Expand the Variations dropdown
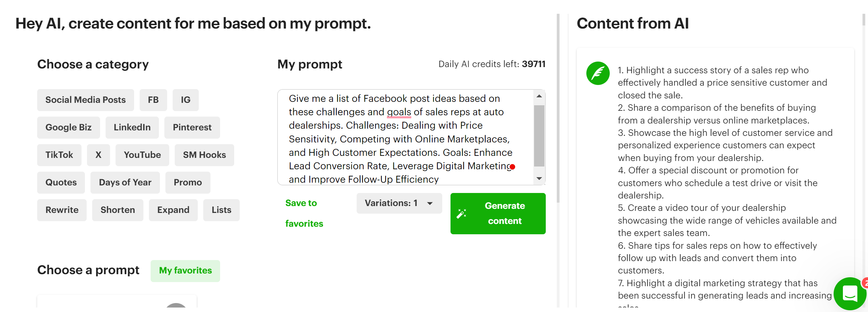This screenshot has width=868, height=312. coord(399,203)
